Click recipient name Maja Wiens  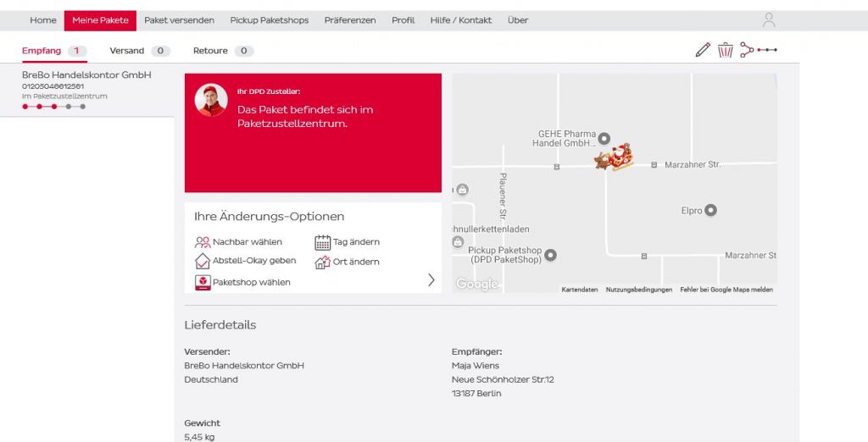476,366
